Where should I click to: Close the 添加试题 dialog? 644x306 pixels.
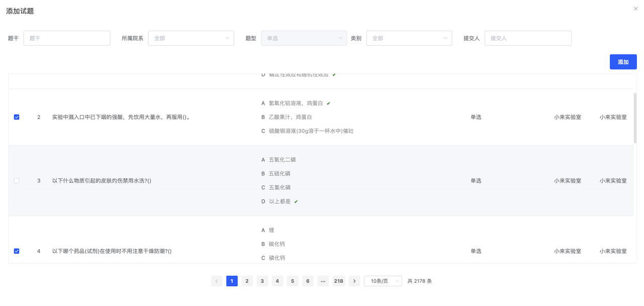635,9
